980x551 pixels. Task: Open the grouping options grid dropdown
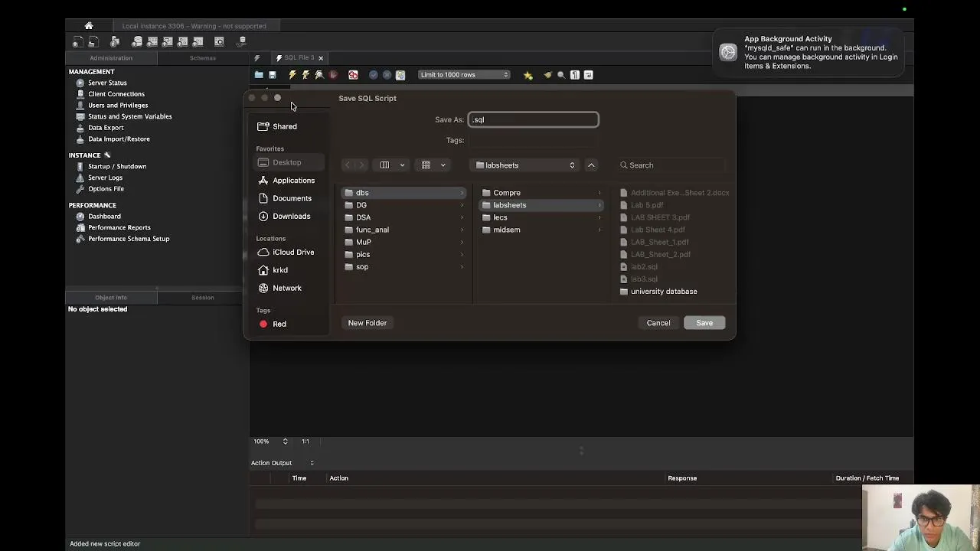coord(433,165)
